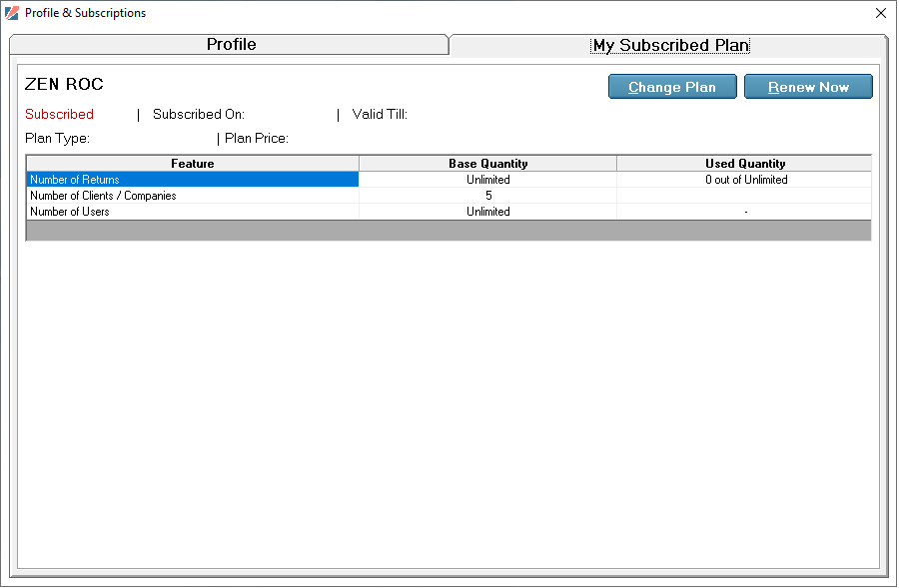899x588 pixels.
Task: Click the Base Quantity column header
Action: click(x=487, y=164)
